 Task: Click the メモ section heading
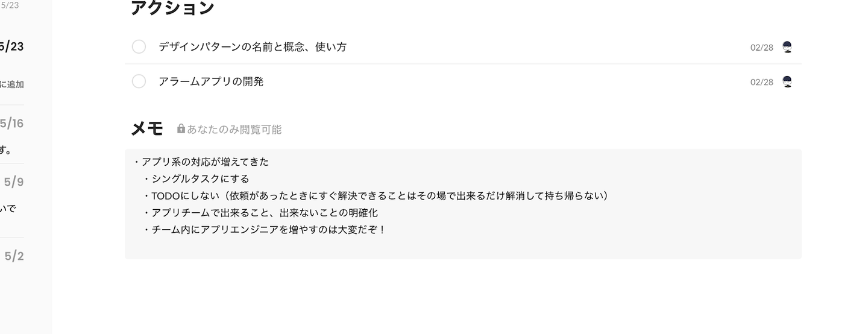[147, 128]
